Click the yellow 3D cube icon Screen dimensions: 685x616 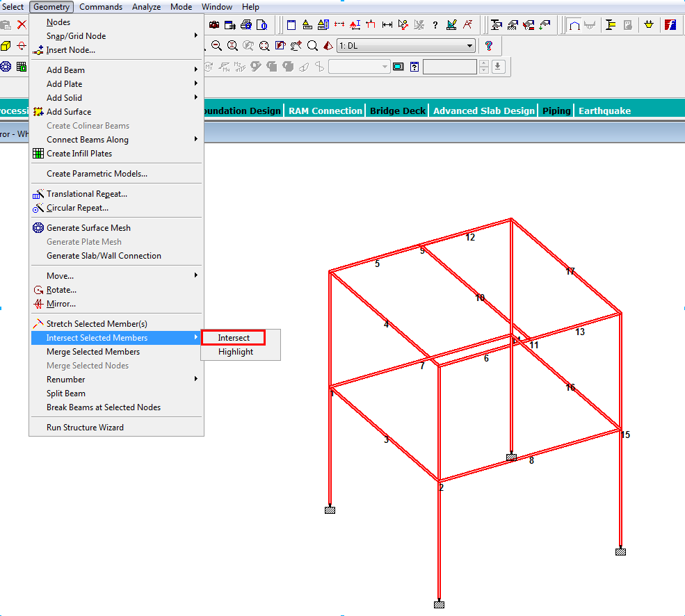6,46
